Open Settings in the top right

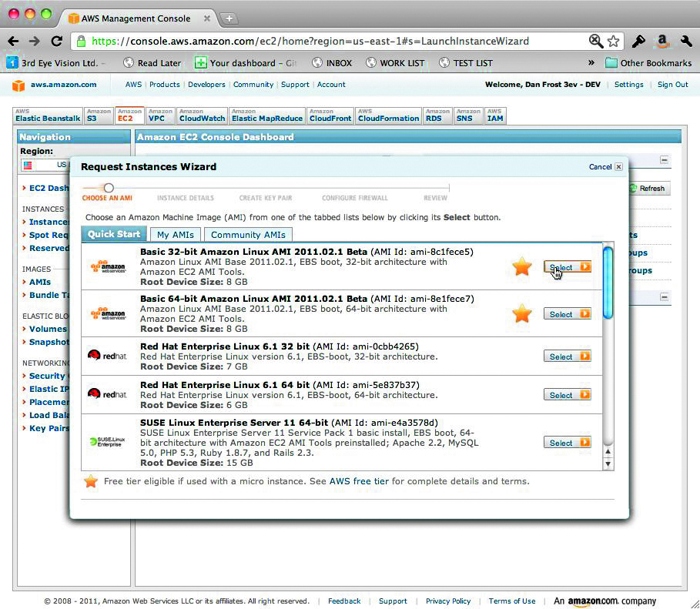[x=628, y=85]
